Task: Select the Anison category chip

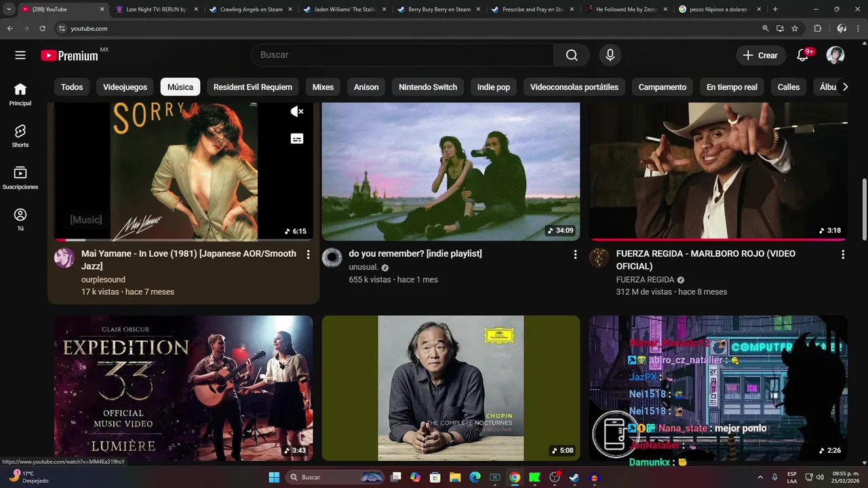Action: 366,87
